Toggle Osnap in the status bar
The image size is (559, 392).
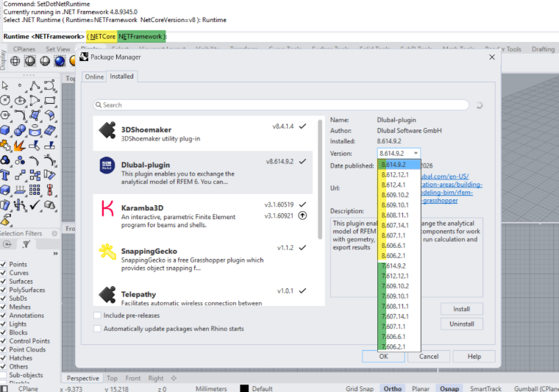pos(449,388)
